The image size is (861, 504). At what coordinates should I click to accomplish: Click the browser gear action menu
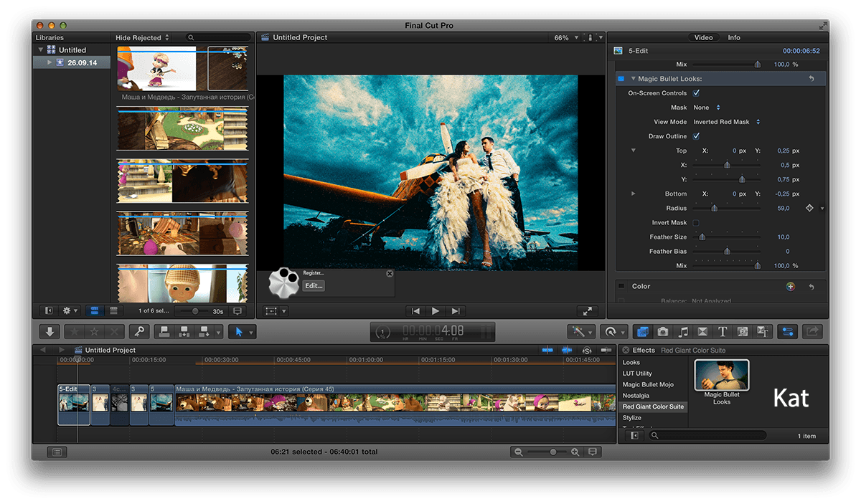click(70, 311)
